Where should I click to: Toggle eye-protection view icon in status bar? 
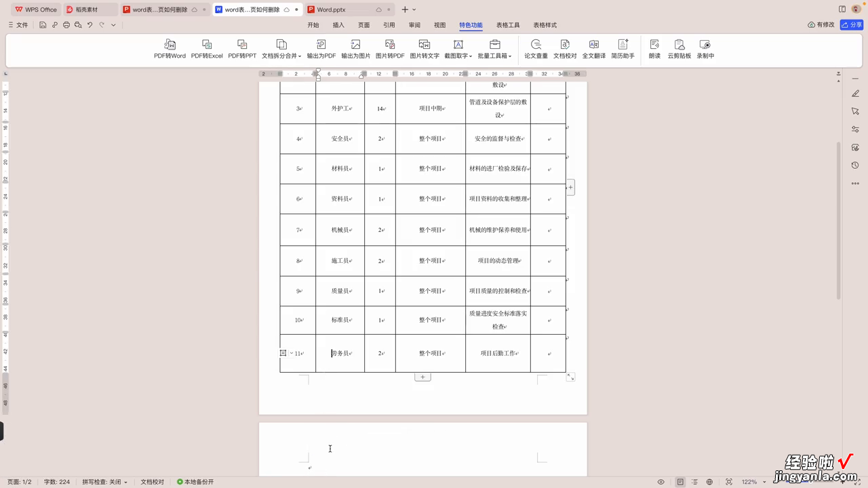point(661,482)
